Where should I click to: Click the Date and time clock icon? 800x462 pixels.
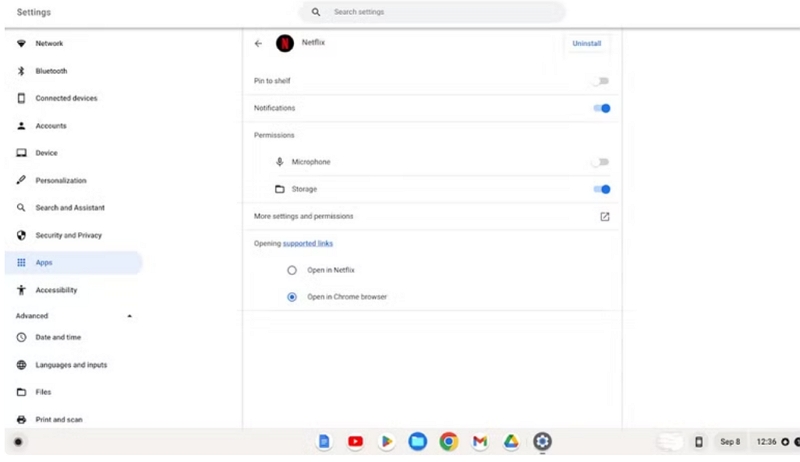coord(21,337)
